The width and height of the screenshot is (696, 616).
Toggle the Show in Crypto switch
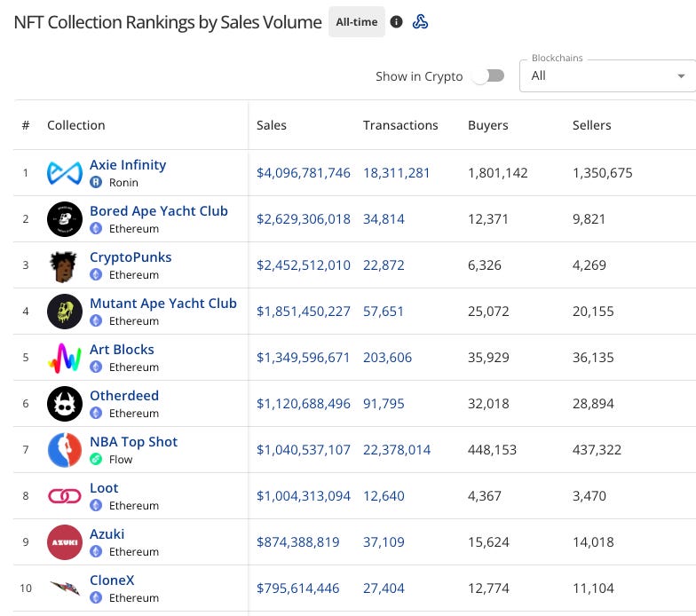pos(488,76)
